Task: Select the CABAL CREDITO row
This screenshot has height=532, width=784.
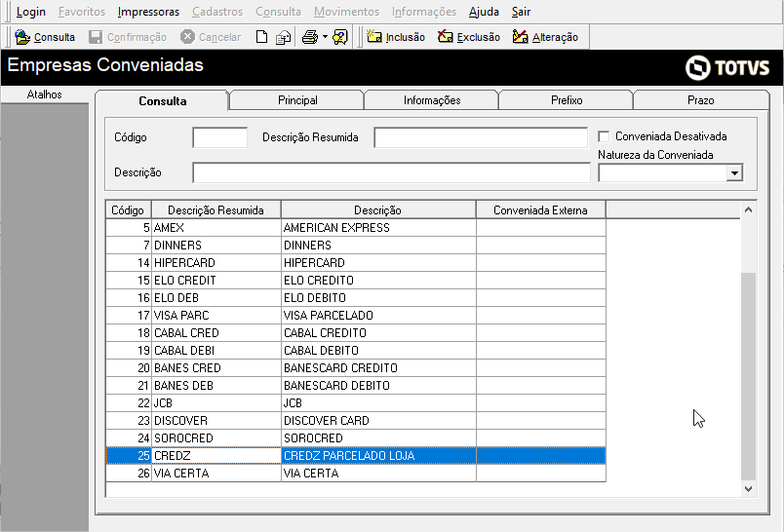Action: (356, 332)
